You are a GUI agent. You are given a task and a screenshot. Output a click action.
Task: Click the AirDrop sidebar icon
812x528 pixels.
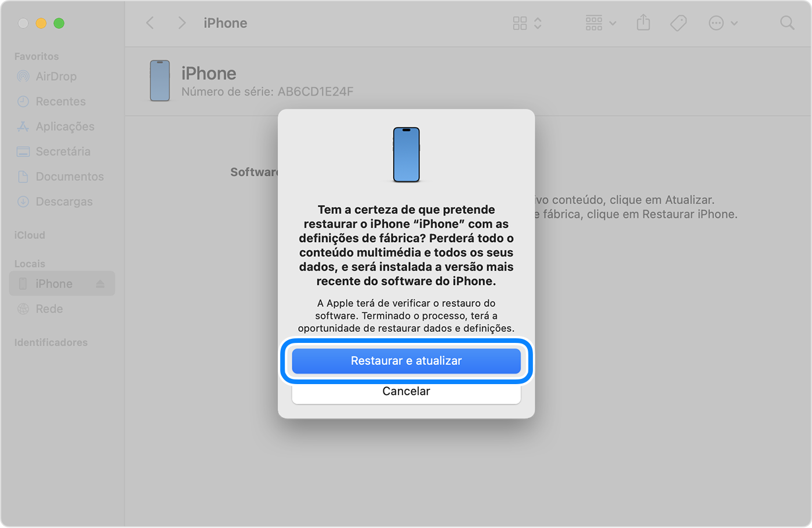[23, 77]
